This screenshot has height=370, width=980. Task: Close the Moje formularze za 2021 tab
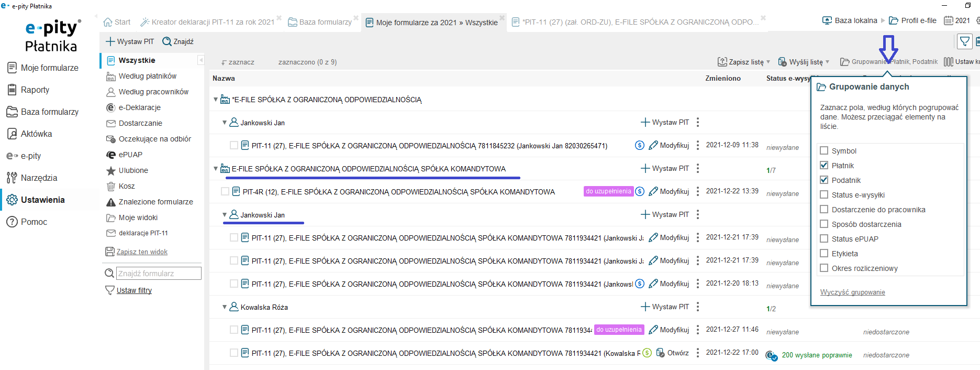tap(502, 18)
